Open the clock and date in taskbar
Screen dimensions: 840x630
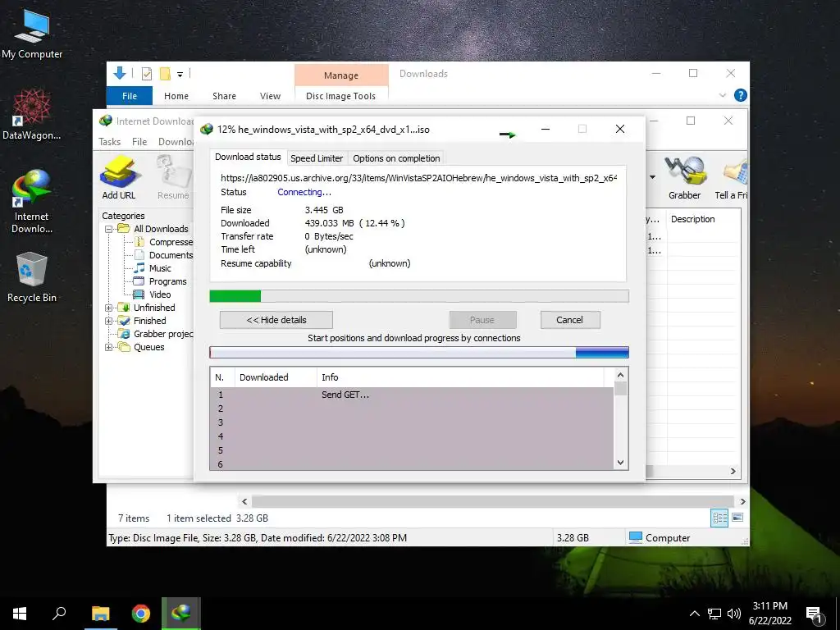point(769,614)
